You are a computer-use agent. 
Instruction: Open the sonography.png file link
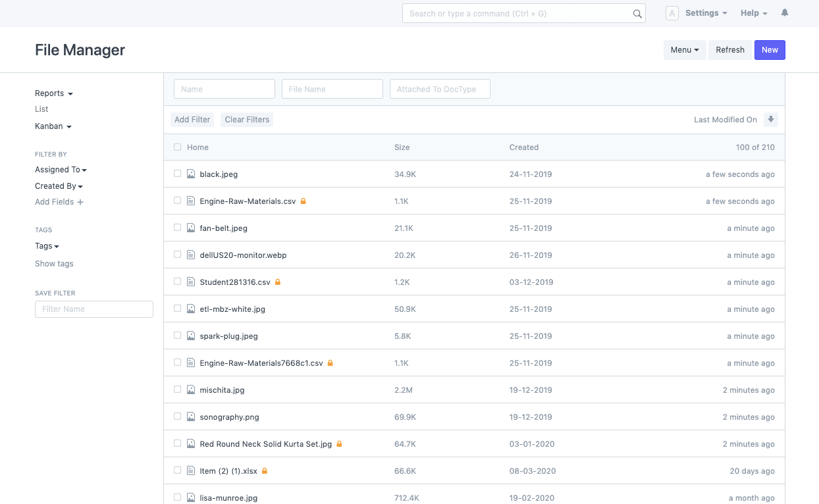(x=229, y=417)
